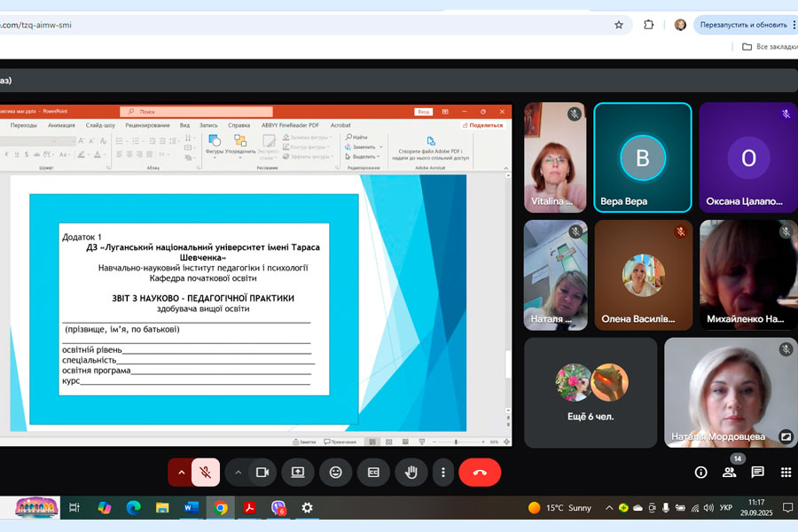The width and height of the screenshot is (798, 532).
Task: Toggle closed captions on
Action: pos(373,473)
